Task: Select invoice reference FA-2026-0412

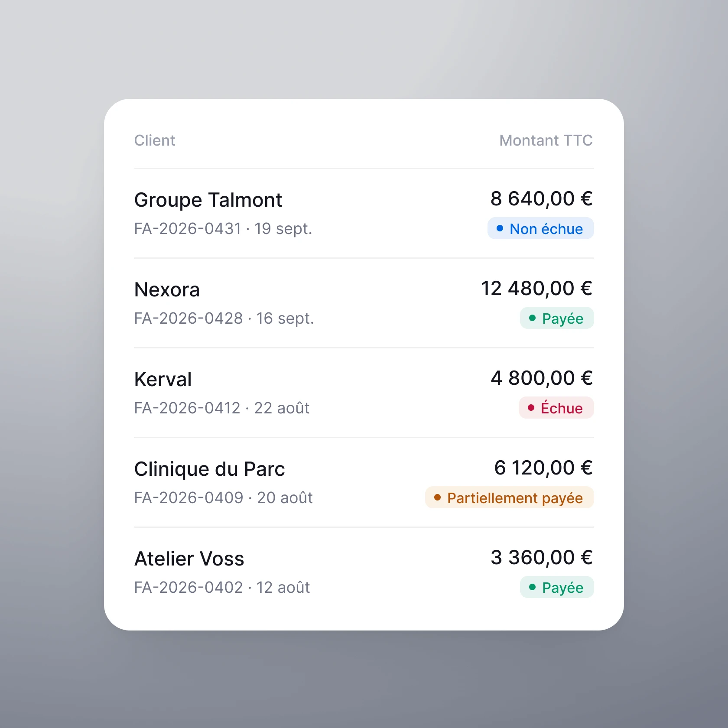Action: point(187,408)
